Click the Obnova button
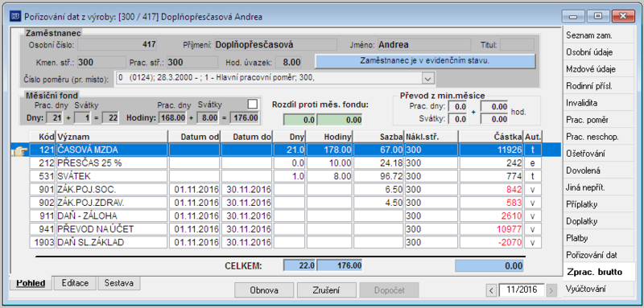 pyautogui.click(x=264, y=290)
